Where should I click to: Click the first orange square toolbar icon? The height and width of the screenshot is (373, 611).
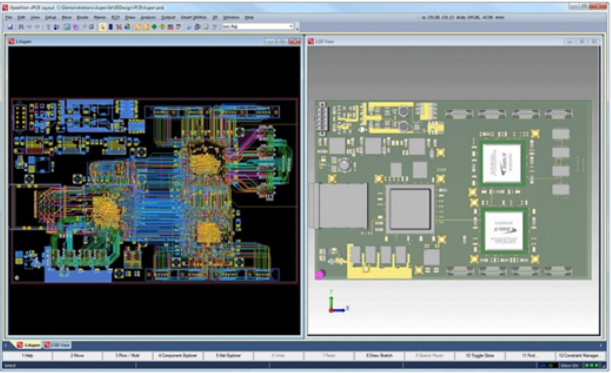click(138, 27)
